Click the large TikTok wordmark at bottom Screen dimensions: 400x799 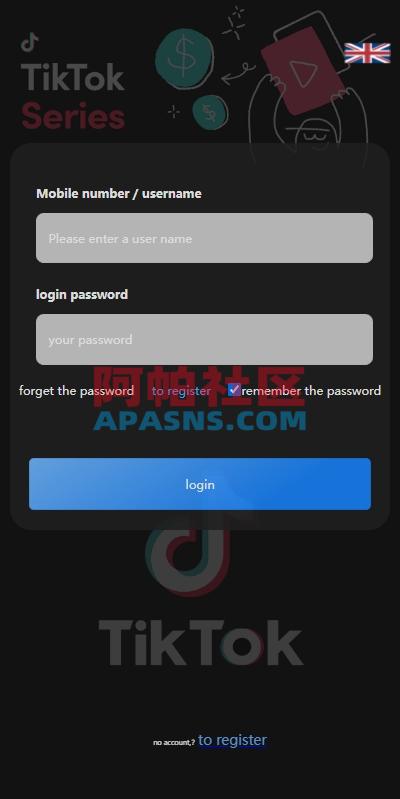pyautogui.click(x=201, y=642)
